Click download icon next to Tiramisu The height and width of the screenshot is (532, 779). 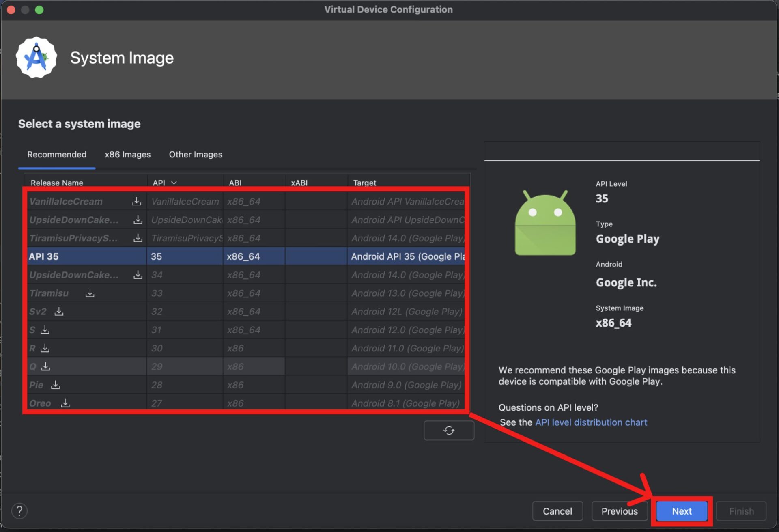pos(90,293)
